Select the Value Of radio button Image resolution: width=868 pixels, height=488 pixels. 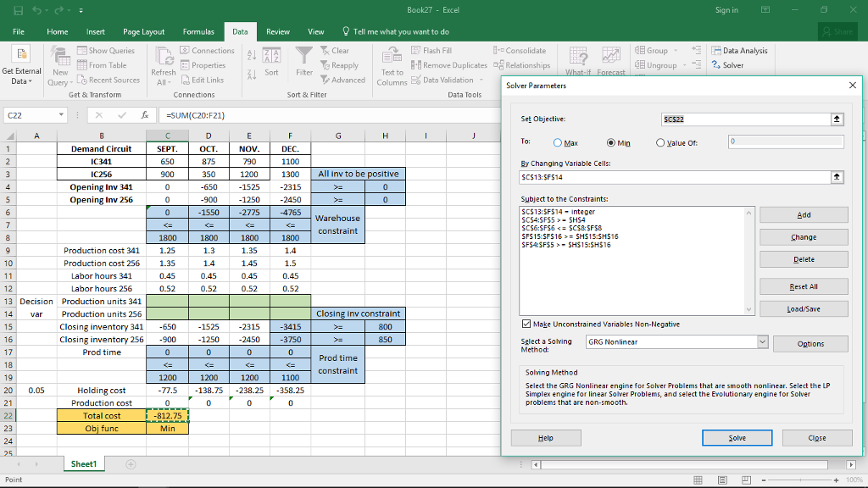click(661, 142)
